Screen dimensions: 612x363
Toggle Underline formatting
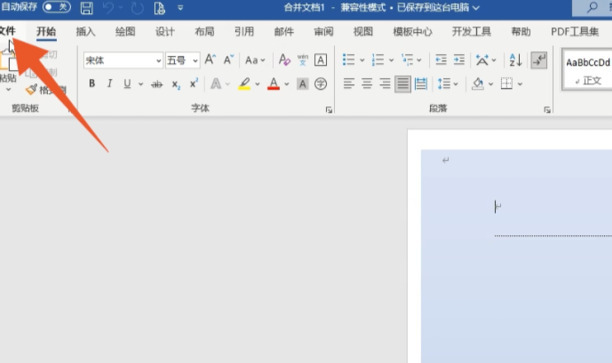tap(127, 83)
